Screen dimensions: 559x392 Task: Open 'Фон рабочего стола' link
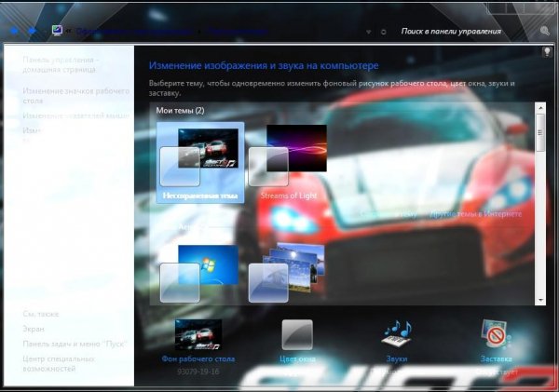pos(198,358)
